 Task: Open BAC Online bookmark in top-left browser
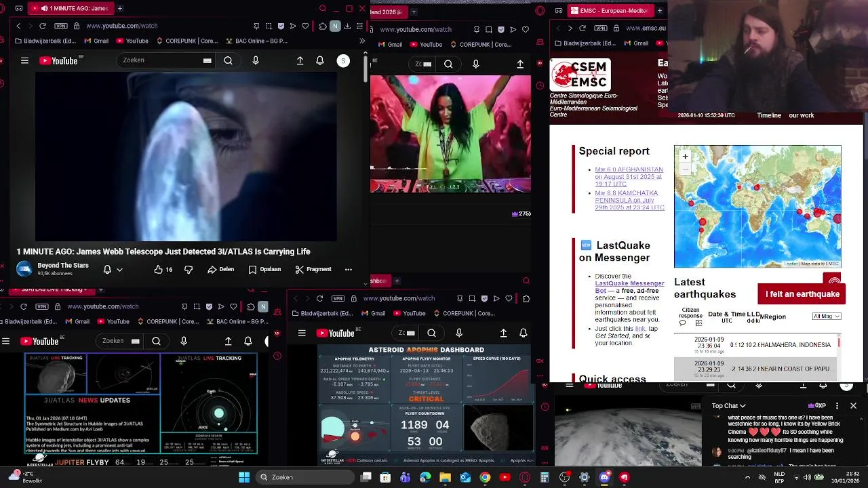pos(256,41)
